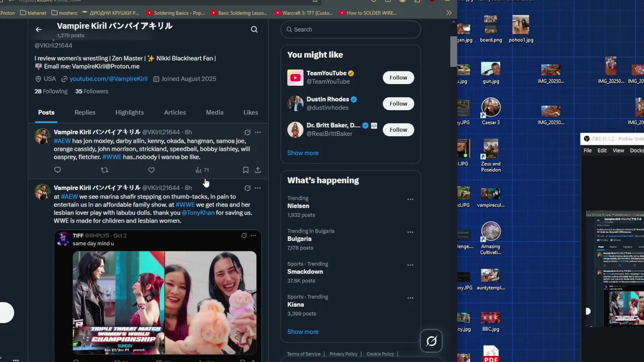Open Rhea and Iyo championship image
The image size is (644, 362).
119,303
